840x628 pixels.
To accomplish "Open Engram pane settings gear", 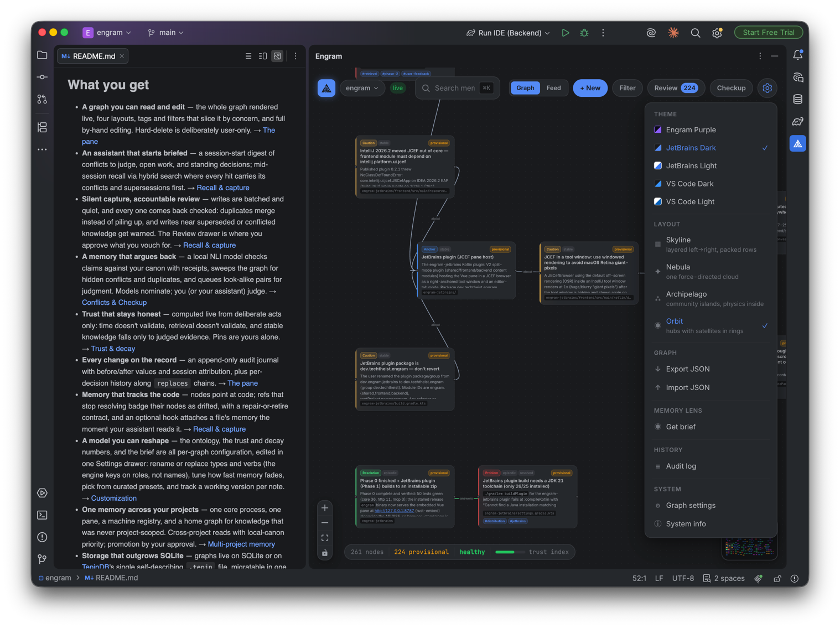I will [x=767, y=88].
